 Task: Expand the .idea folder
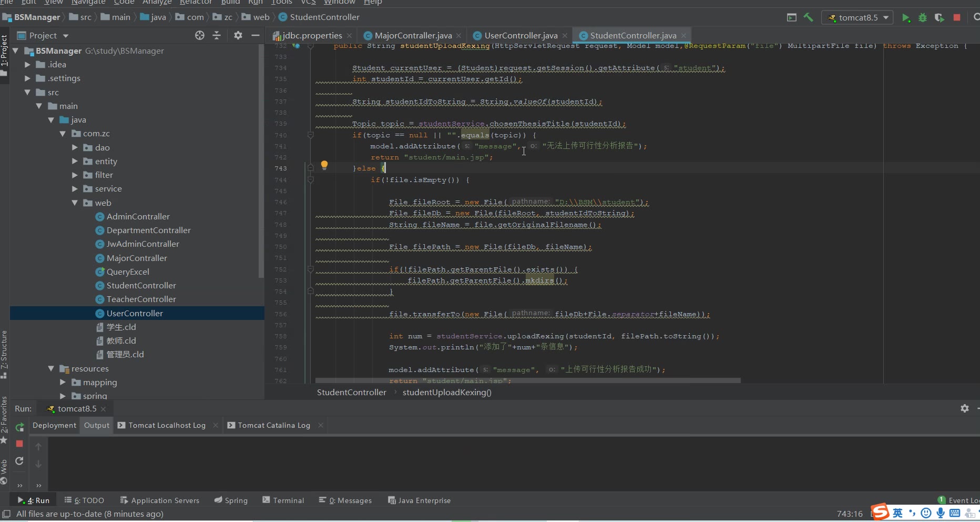pos(27,65)
